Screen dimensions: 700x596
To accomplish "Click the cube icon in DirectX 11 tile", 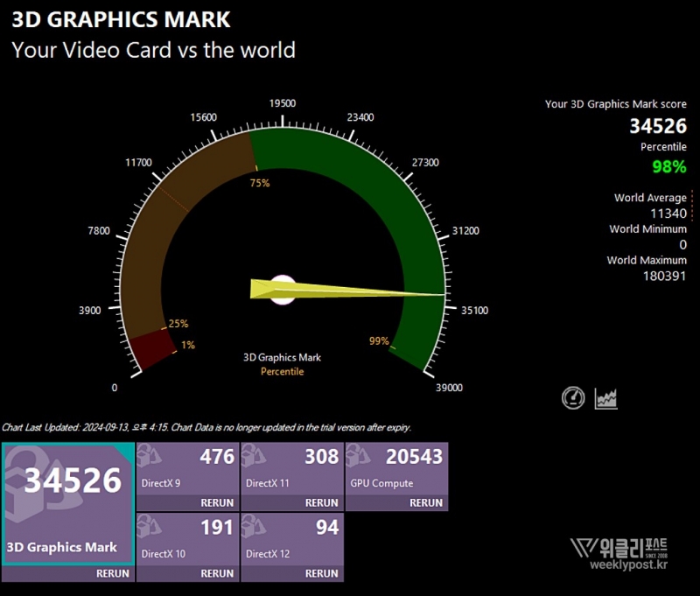I will coord(254,455).
